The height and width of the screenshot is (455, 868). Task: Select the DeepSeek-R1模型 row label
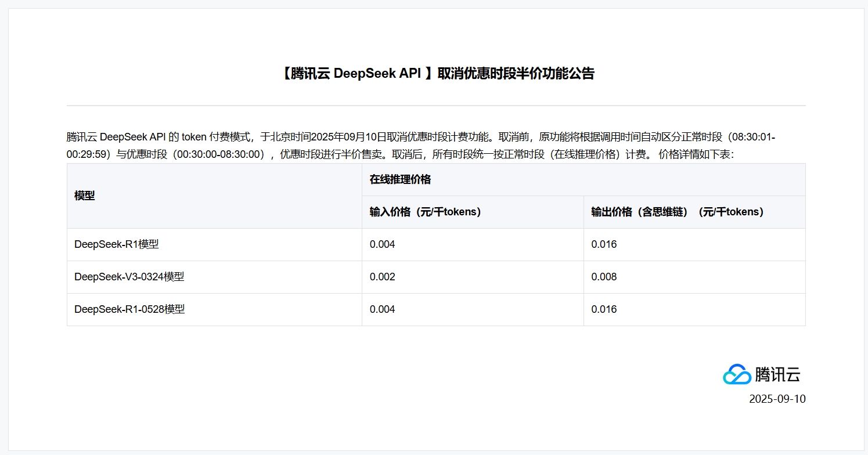[x=117, y=245]
